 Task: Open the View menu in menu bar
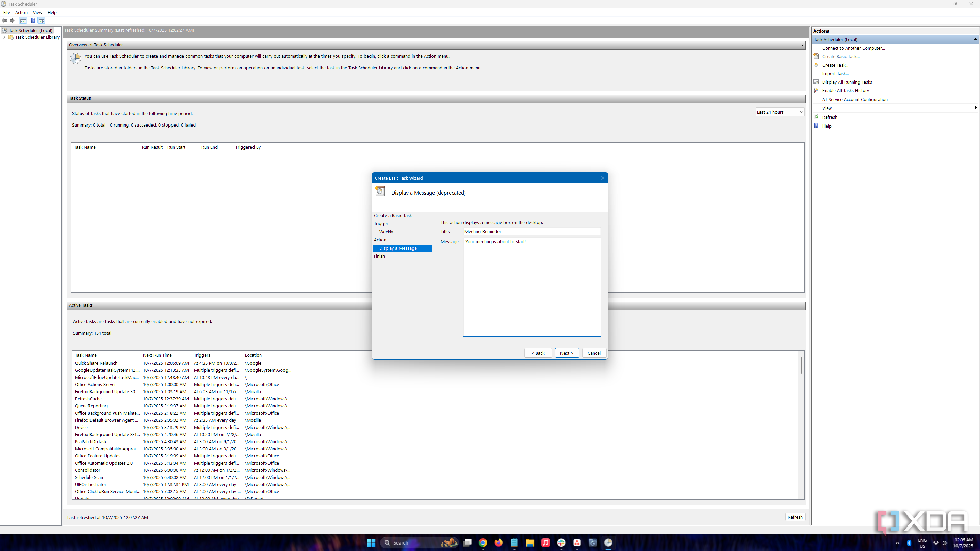(37, 12)
